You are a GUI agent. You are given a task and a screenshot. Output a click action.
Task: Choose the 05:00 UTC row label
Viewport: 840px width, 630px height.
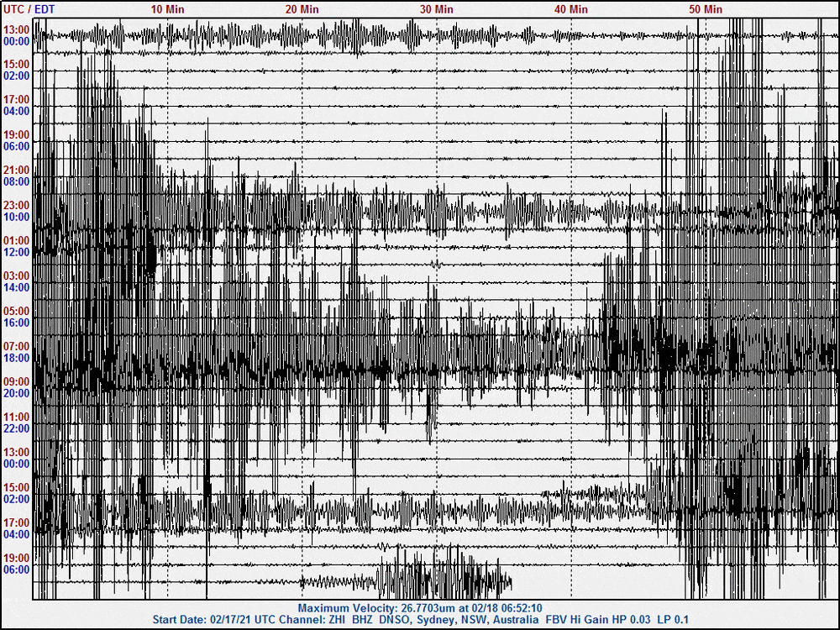click(x=17, y=311)
